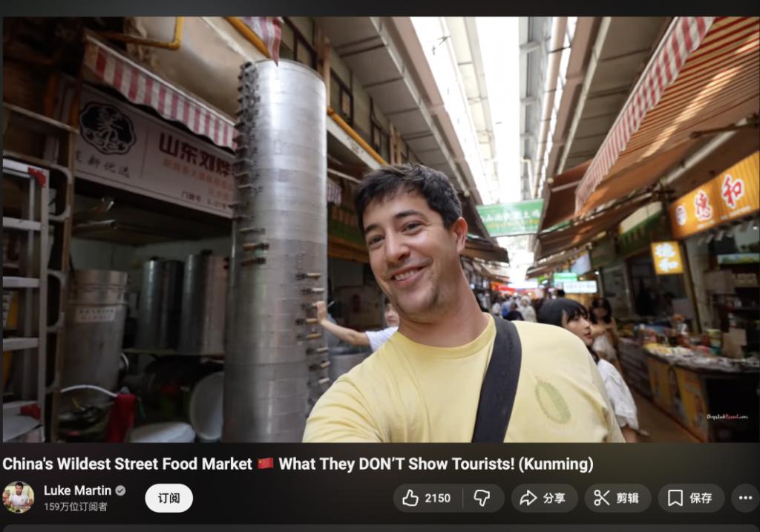Click the 159万位订阅者 subscriber count
The height and width of the screenshot is (532, 760).
(x=75, y=507)
